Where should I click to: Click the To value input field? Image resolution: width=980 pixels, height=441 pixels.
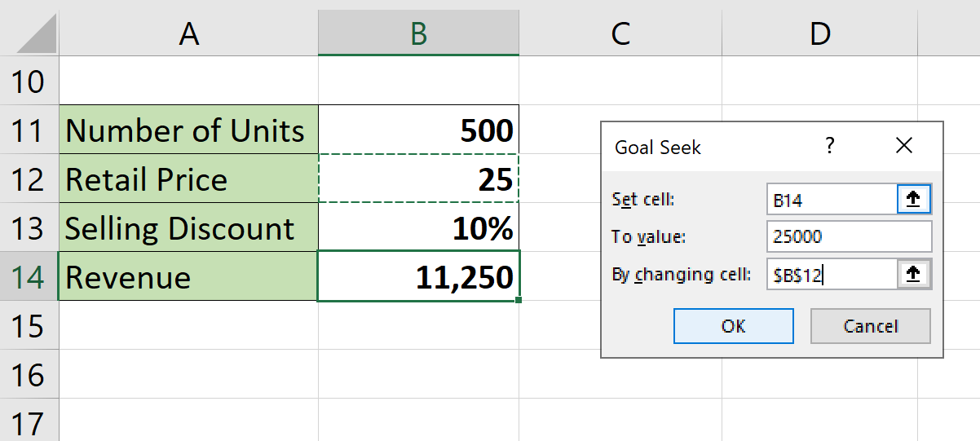click(x=849, y=237)
